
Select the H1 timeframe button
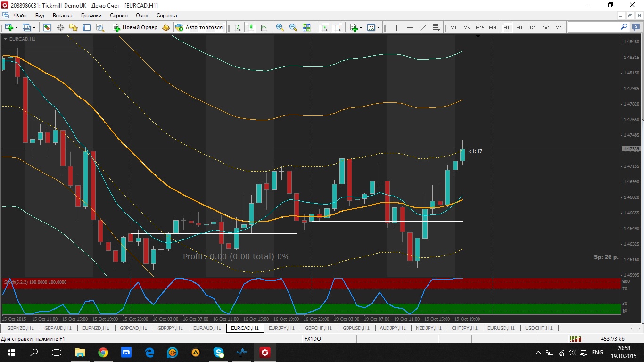506,27
